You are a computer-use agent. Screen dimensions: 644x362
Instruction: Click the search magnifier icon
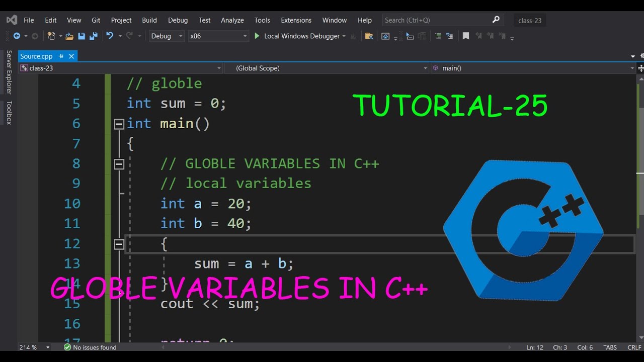[496, 20]
